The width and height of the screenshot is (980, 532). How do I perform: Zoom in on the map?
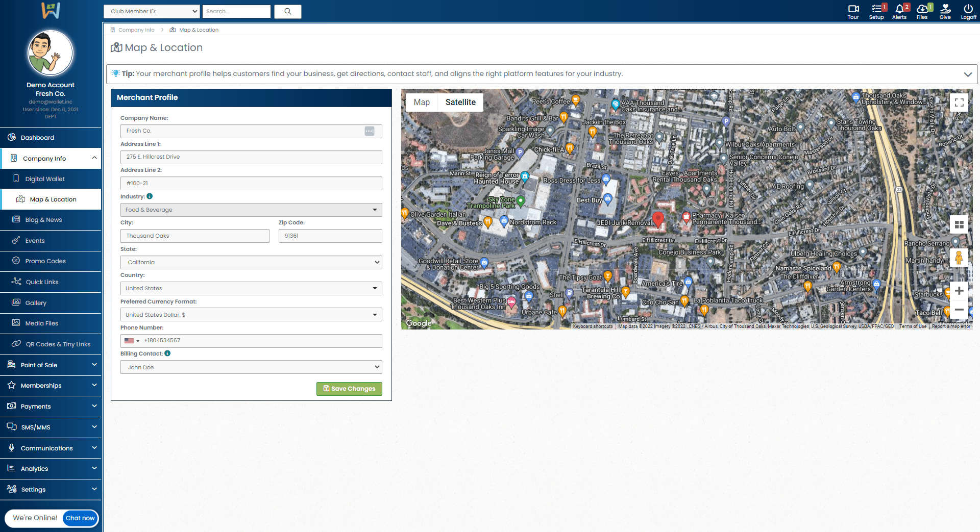click(x=959, y=291)
